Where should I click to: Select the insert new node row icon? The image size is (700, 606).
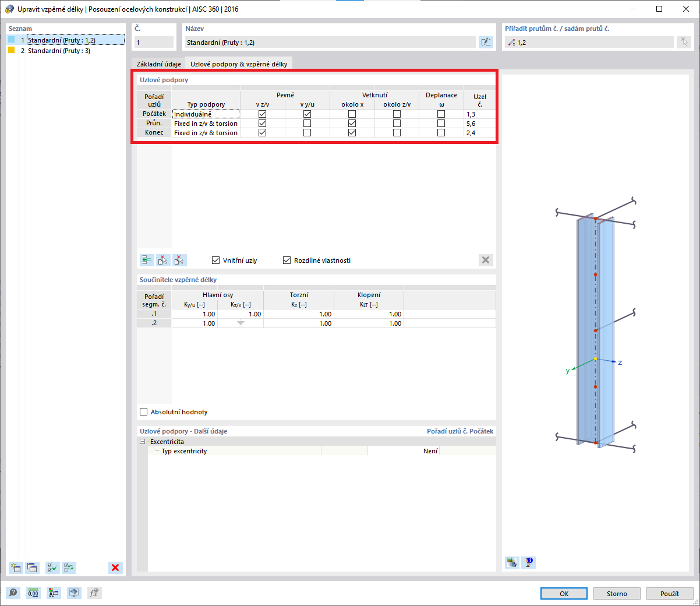click(x=146, y=260)
